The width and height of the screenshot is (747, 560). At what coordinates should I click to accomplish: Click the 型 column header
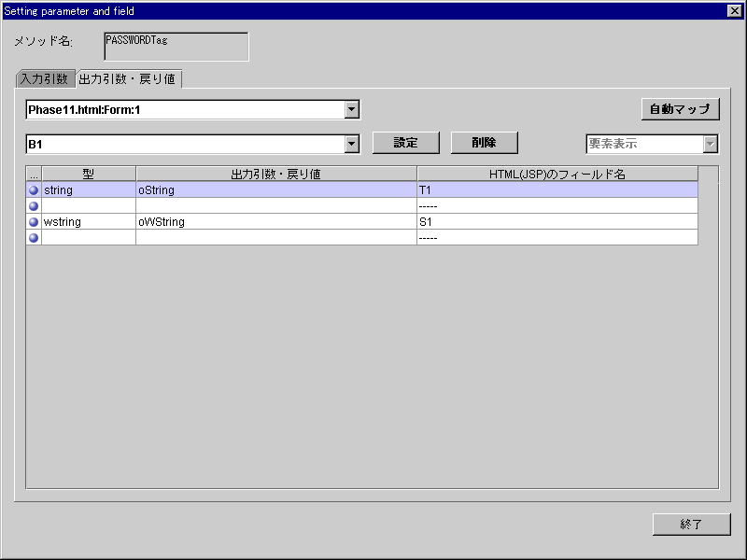(89, 174)
